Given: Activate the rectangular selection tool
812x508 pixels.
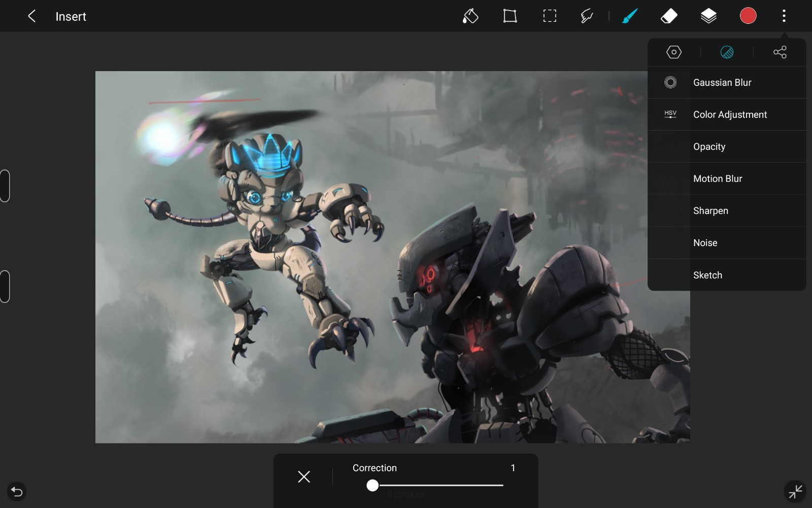Looking at the screenshot, I should coord(549,16).
